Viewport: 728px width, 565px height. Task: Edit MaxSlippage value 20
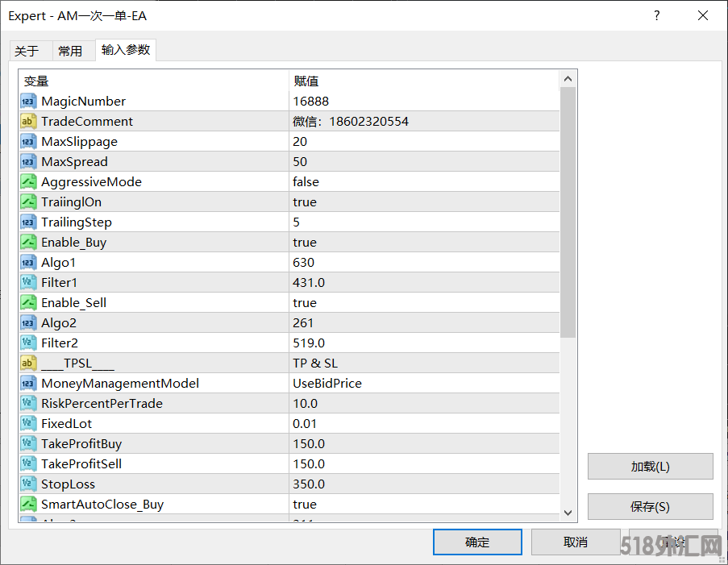[x=424, y=142]
